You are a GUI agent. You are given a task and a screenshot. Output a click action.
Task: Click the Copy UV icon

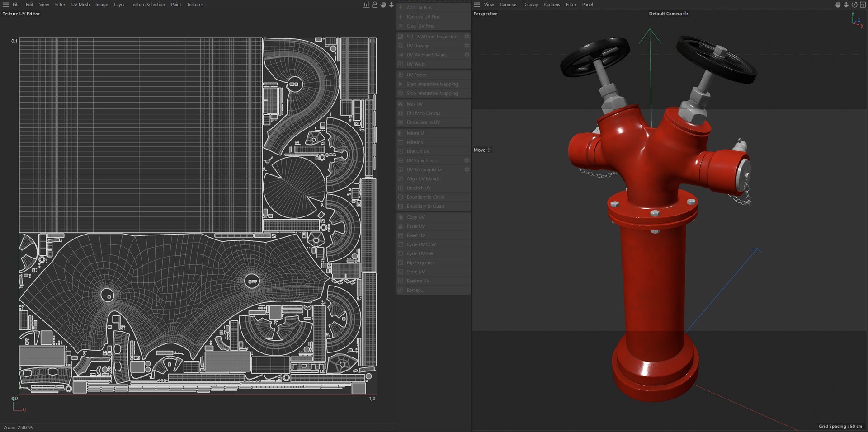[401, 217]
